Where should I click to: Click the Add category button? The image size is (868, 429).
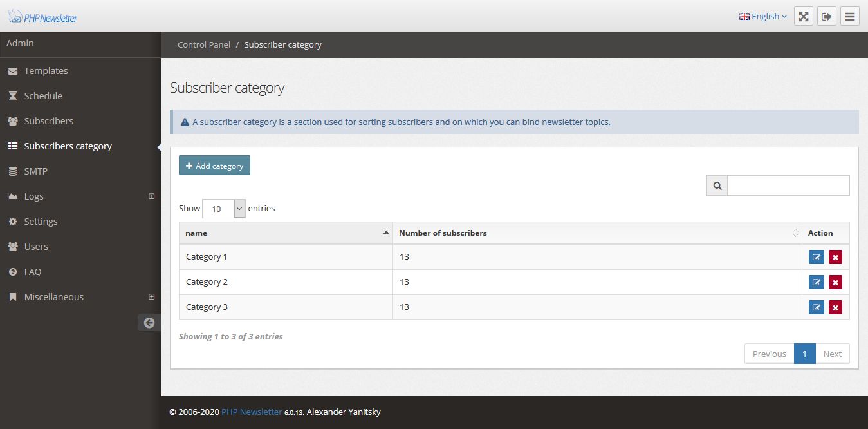[214, 166]
